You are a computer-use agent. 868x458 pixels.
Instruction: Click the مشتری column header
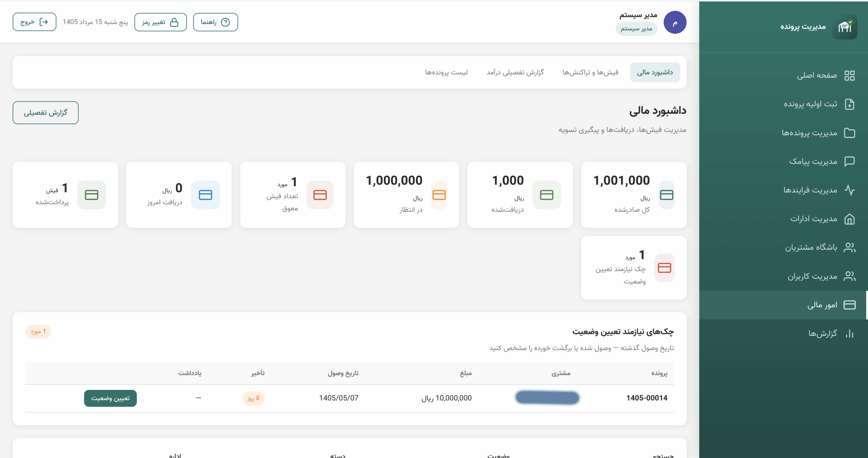[561, 373]
